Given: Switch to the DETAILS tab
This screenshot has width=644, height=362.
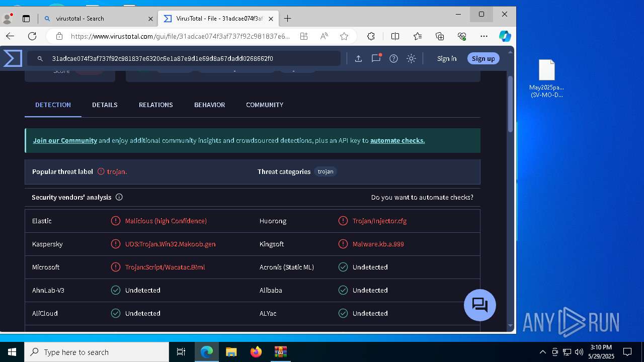Looking at the screenshot, I should (x=105, y=105).
